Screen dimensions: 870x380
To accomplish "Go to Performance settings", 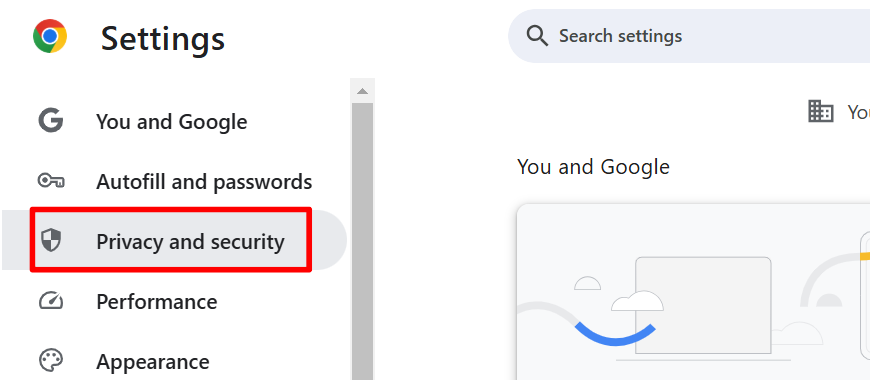I will pyautogui.click(x=157, y=301).
